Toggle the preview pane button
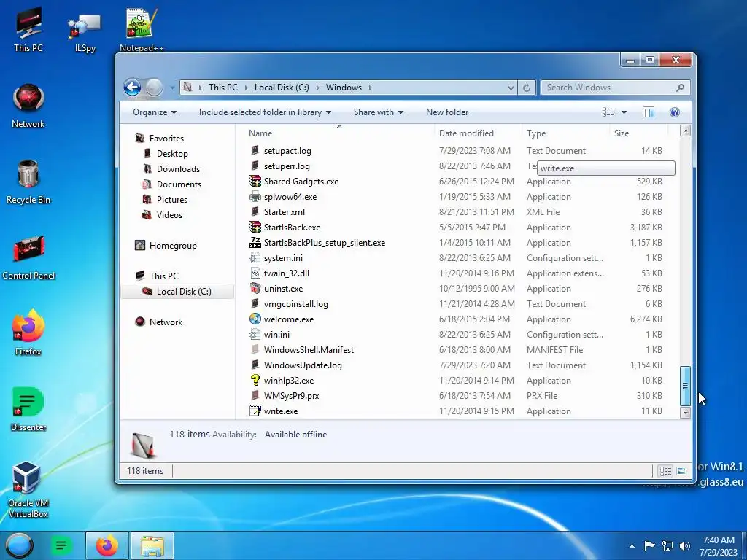The width and height of the screenshot is (747, 560). pos(649,112)
